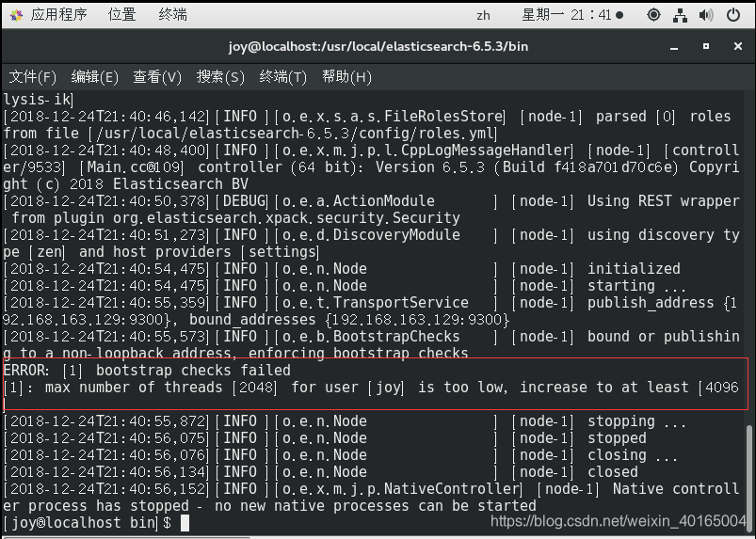Click the 'ght (c) 2018 Elasticsearch BV' line

pyautogui.click(x=126, y=184)
